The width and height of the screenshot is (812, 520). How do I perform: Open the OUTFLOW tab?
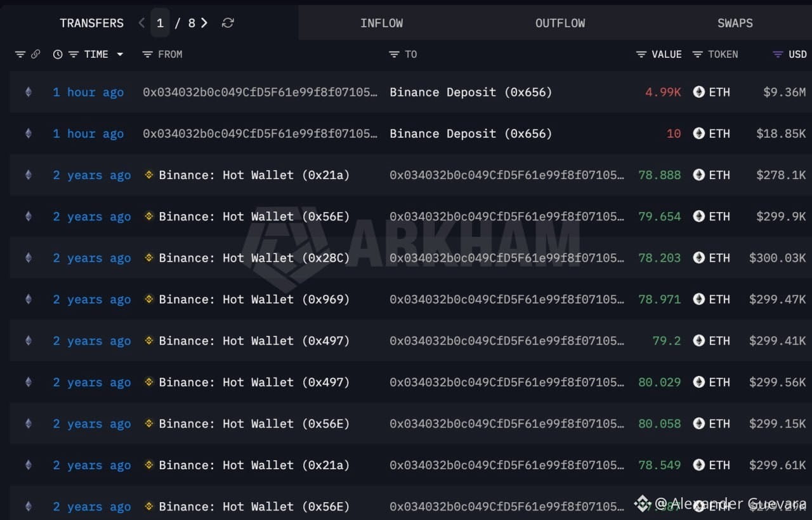560,23
